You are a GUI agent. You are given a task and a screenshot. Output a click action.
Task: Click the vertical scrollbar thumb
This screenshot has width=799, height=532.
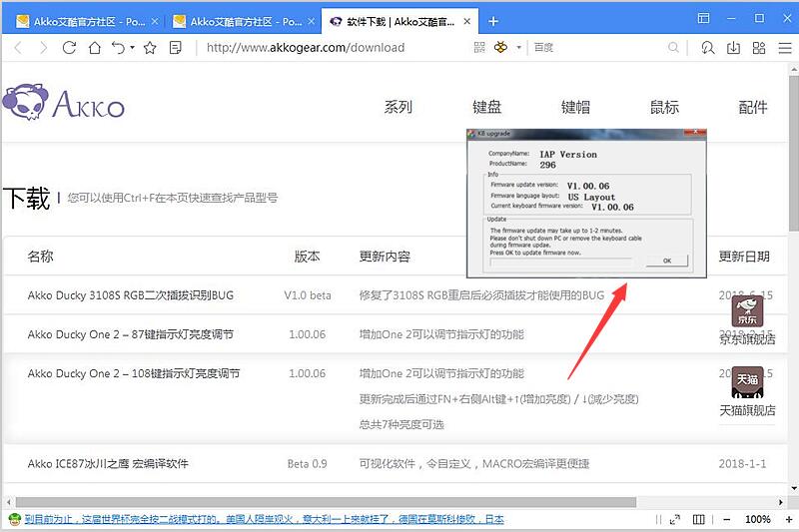click(793, 153)
